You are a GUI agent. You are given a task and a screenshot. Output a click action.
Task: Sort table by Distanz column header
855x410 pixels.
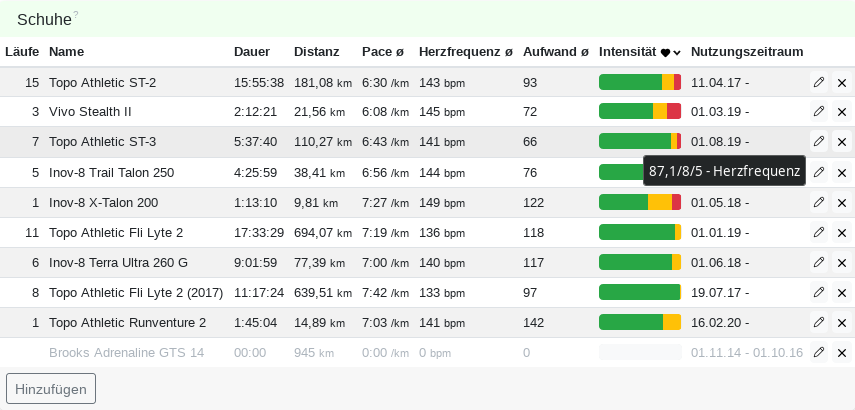pyautogui.click(x=316, y=51)
